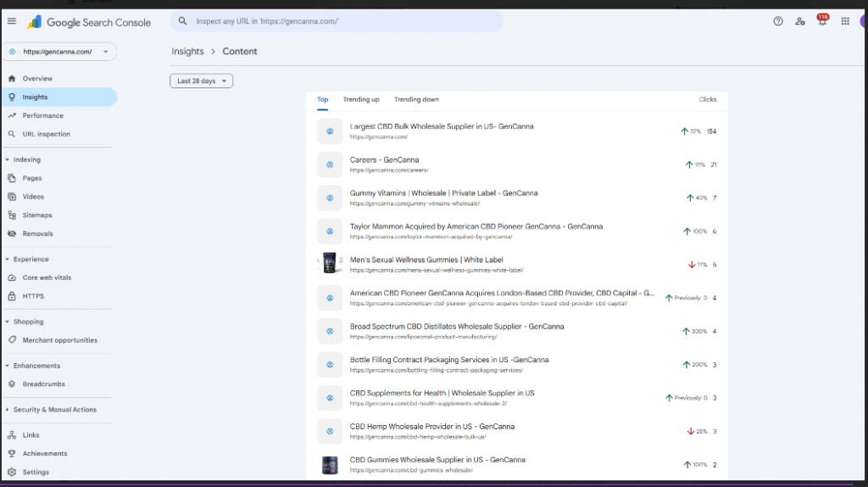Click Men's Sexual Wellness Gummies thumbnail

(x=330, y=264)
